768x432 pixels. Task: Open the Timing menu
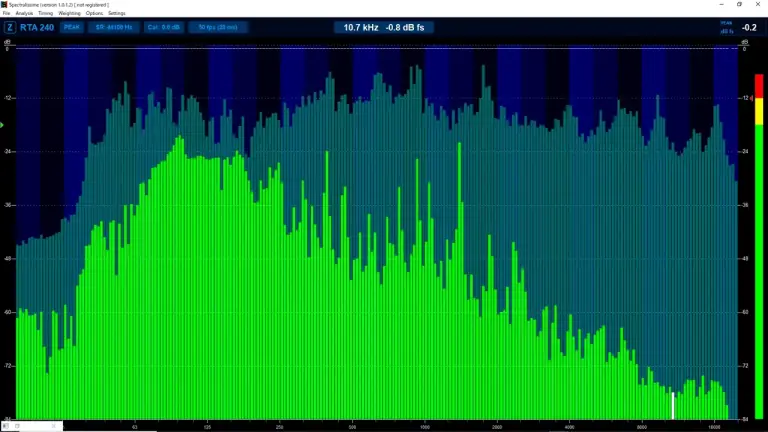(x=46, y=13)
